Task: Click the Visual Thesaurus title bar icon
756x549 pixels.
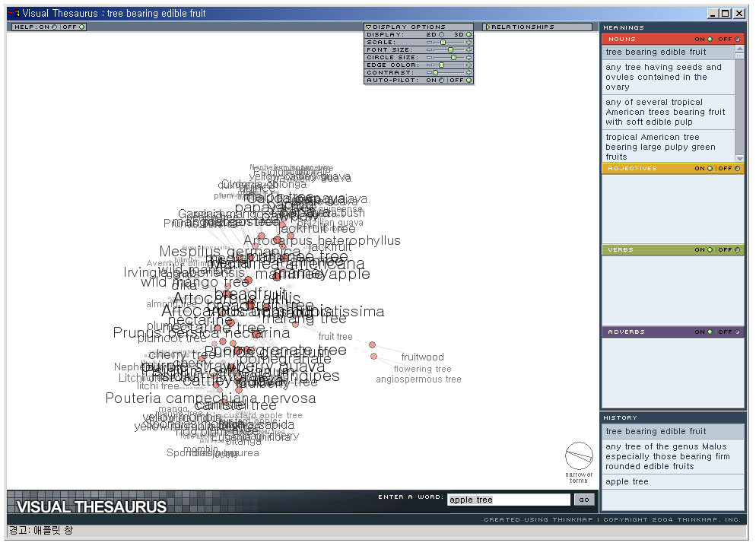Action: coord(14,14)
